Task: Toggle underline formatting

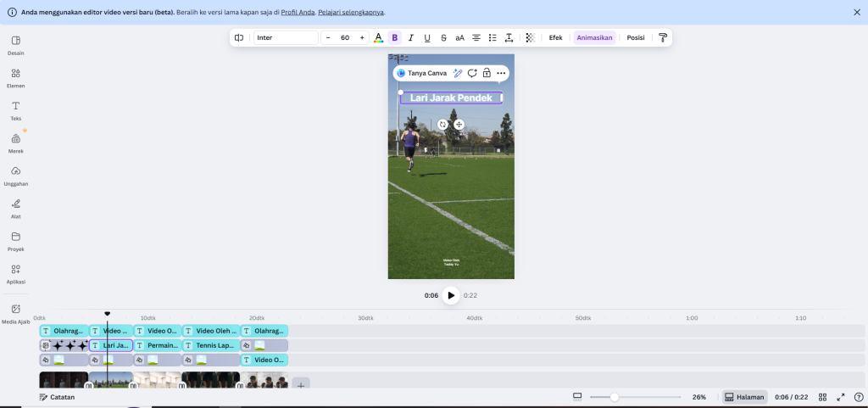Action: [427, 37]
